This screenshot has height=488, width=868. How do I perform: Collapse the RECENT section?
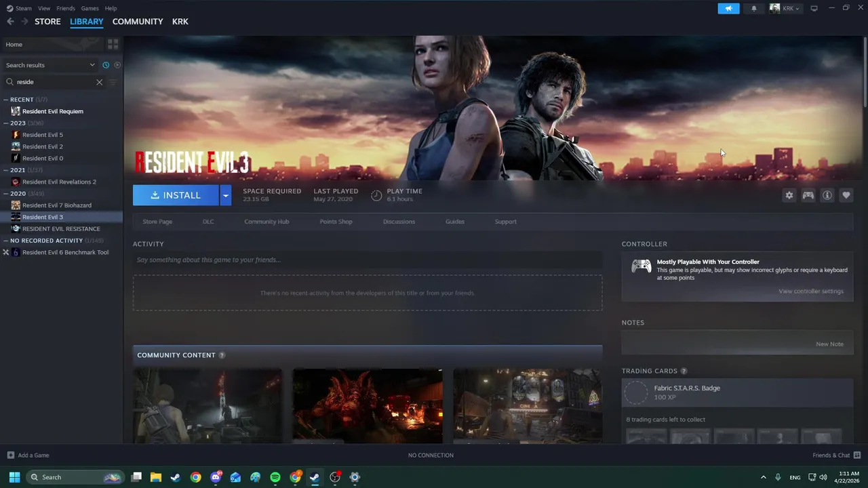[x=6, y=100]
